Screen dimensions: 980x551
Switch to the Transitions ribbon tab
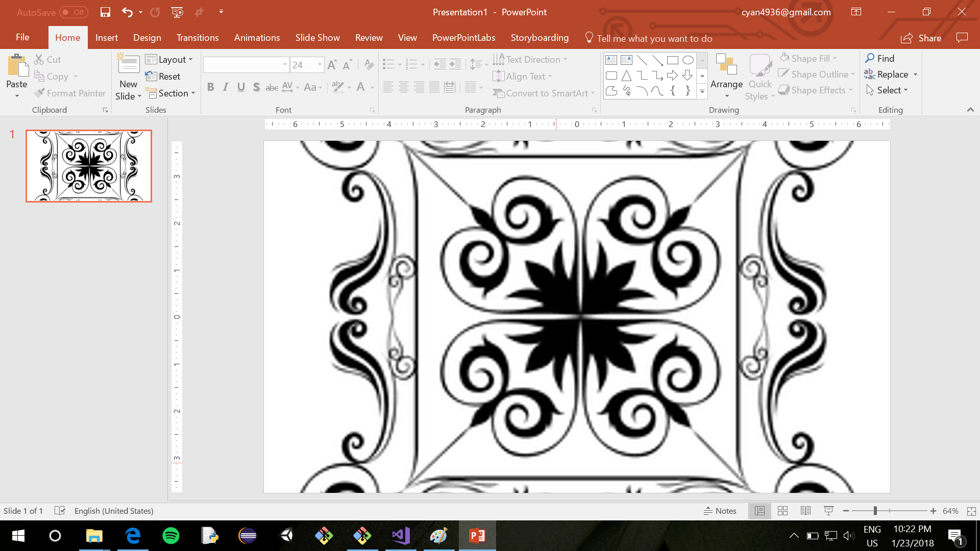pos(198,37)
